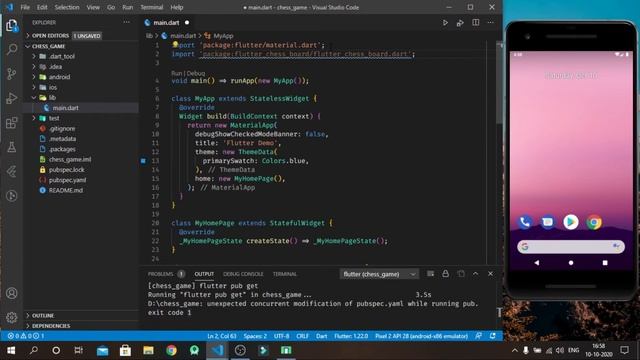
Task: Tap the emulator Recents square button
Action: coord(605,263)
